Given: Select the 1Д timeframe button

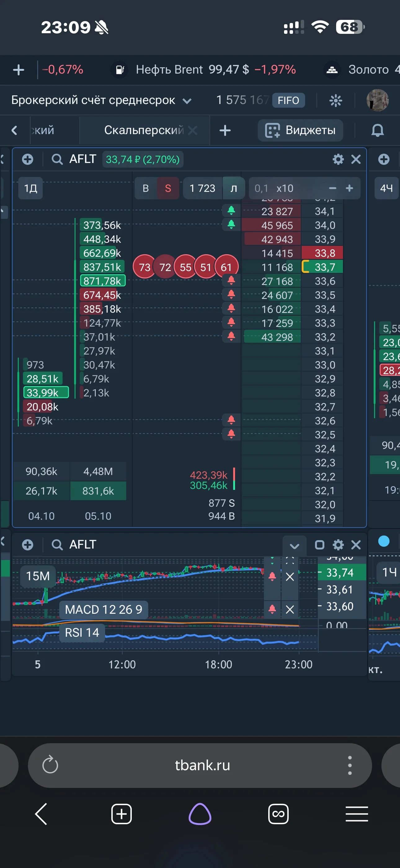Looking at the screenshot, I should coord(31,188).
